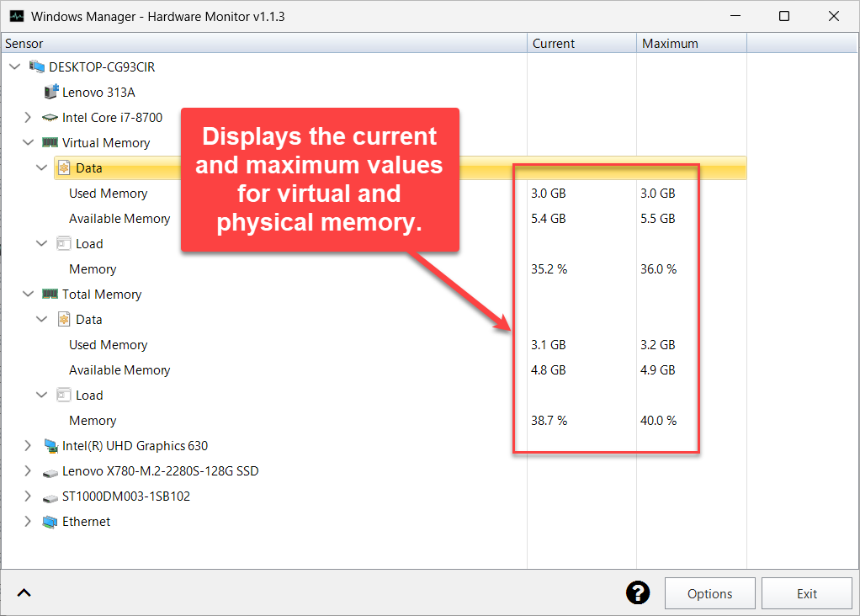860x616 pixels.
Task: Close the Hardware Monitor window
Action: pyautogui.click(x=834, y=16)
